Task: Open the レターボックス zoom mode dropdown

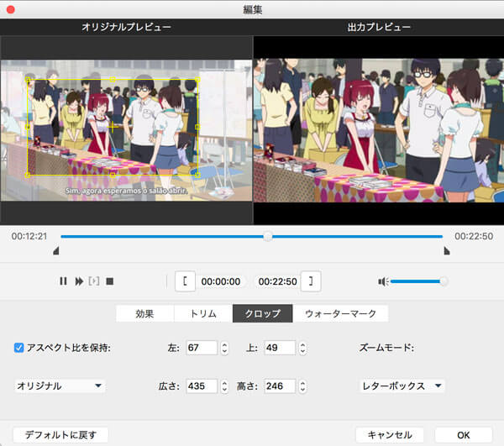Action: 402,386
